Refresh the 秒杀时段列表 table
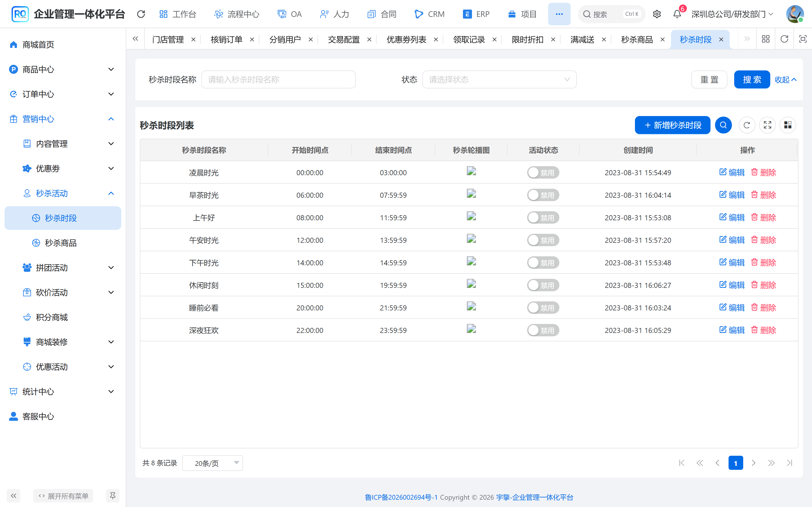 747,125
